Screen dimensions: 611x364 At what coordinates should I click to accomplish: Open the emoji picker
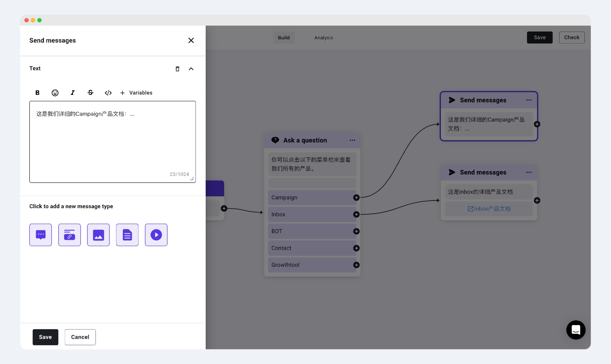coord(55,93)
